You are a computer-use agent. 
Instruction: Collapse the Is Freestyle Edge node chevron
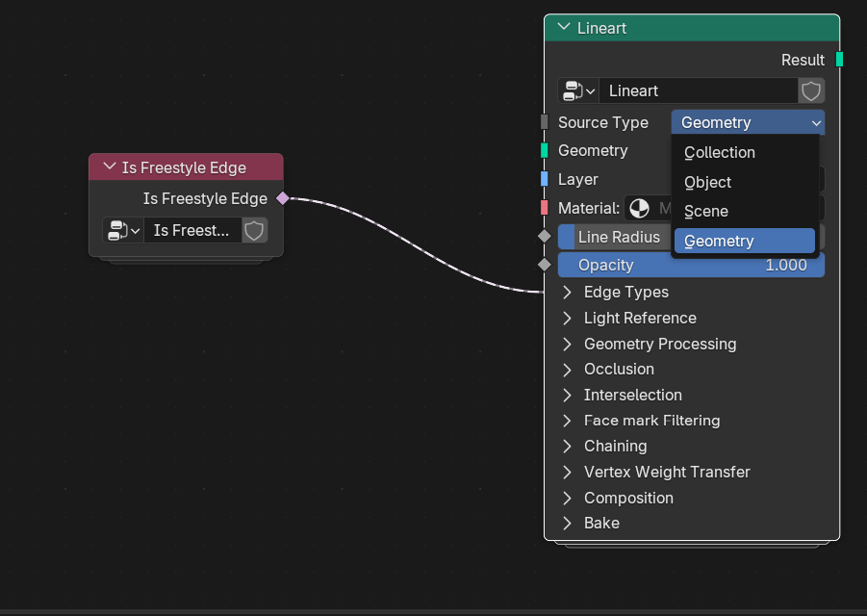point(110,167)
